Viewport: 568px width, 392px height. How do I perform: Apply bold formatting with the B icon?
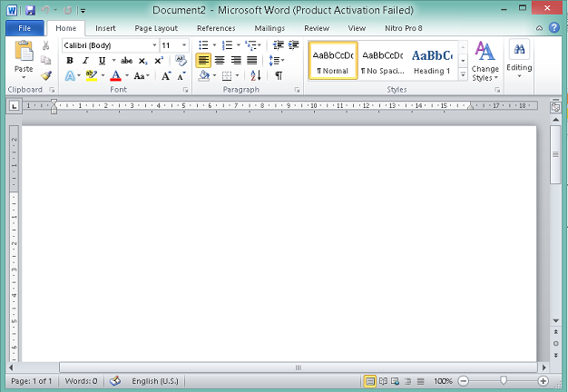70,61
